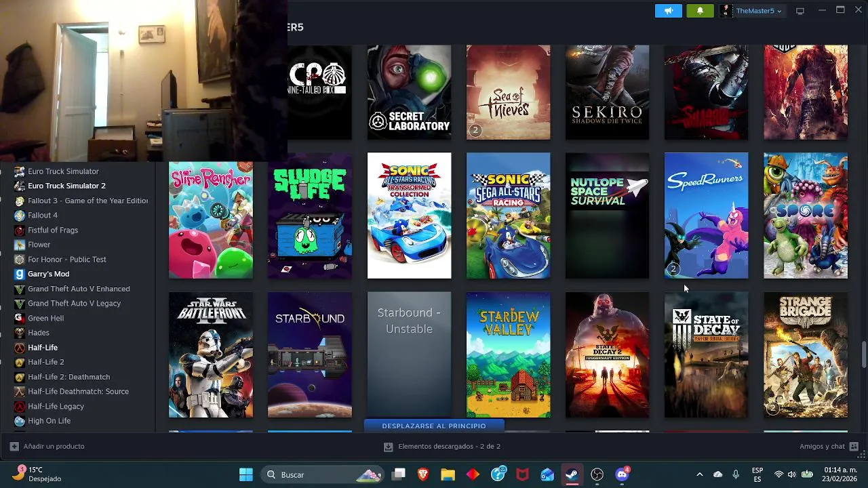Click the Hades skull icon

tap(20, 333)
